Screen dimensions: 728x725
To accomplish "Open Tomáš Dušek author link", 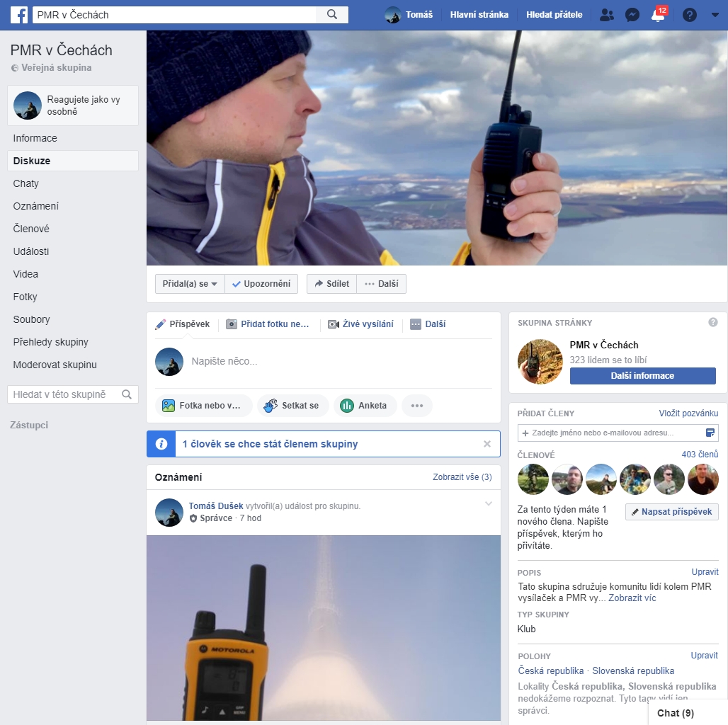I will pos(216,506).
